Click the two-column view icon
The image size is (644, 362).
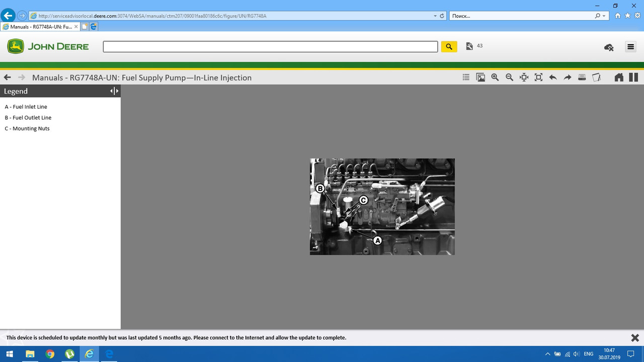click(x=633, y=77)
